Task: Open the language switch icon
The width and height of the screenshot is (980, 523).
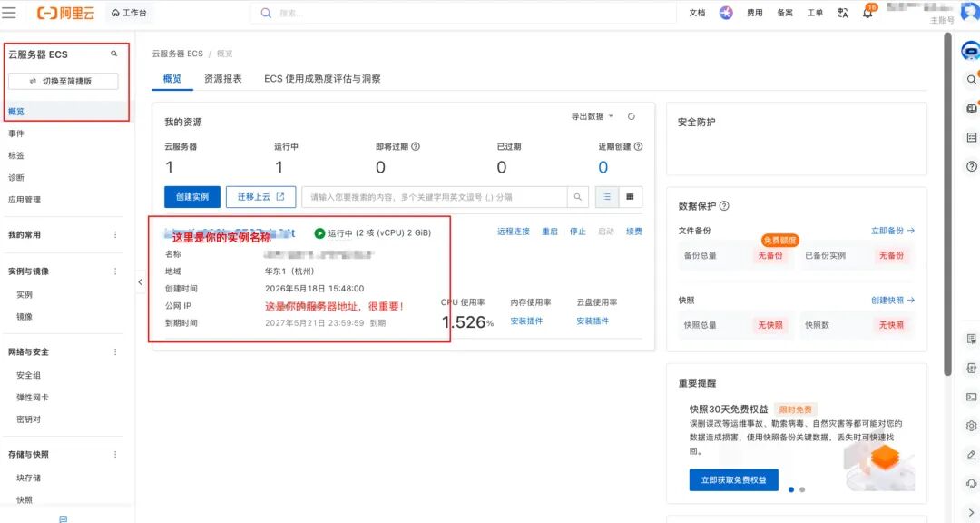Action: (842, 13)
